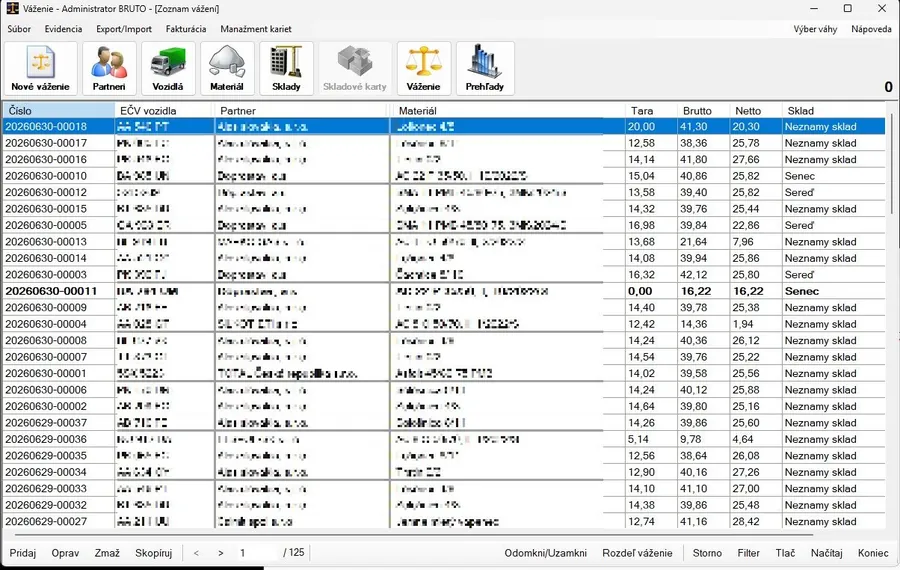This screenshot has width=900, height=570.
Task: Select row 20260629-00027
Action: (444, 521)
